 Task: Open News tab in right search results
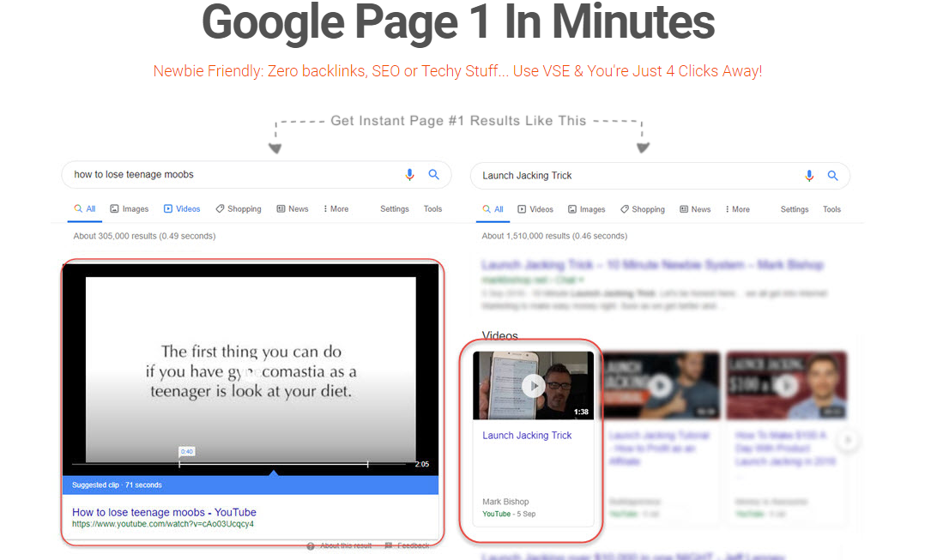coord(695,209)
